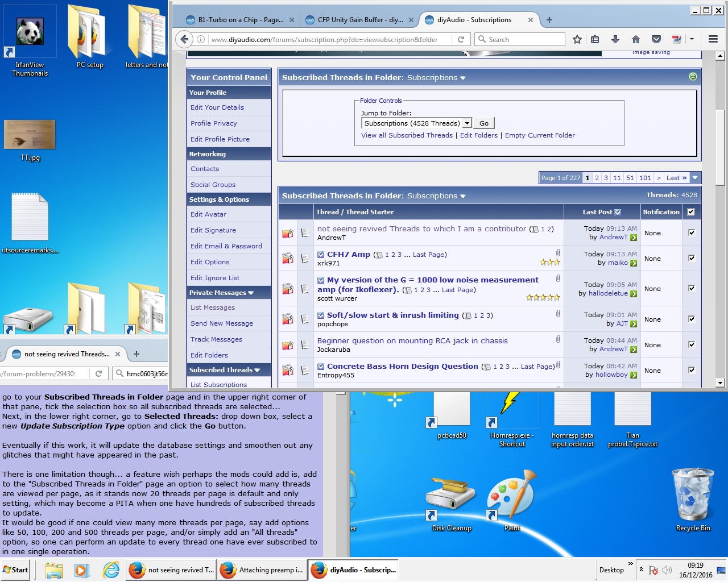
Task: Switch to CFP Unity Gain Buffer tab
Action: point(360,20)
